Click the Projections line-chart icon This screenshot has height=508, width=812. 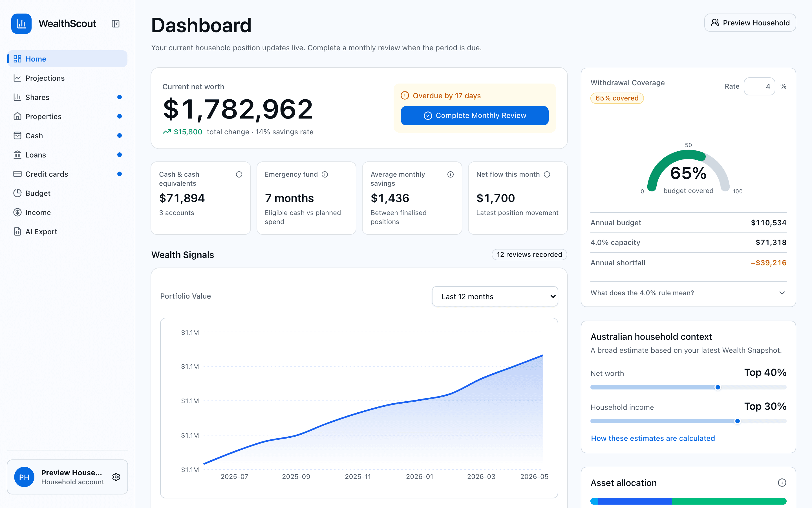tap(17, 78)
